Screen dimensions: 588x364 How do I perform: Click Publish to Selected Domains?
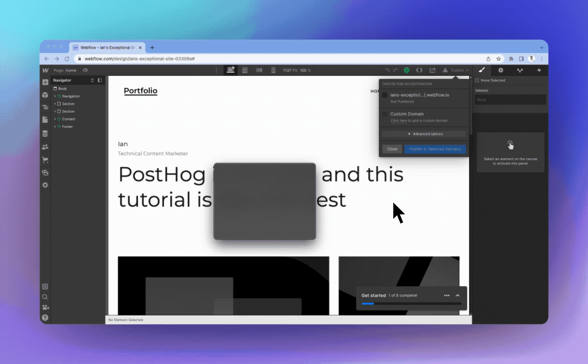click(435, 149)
